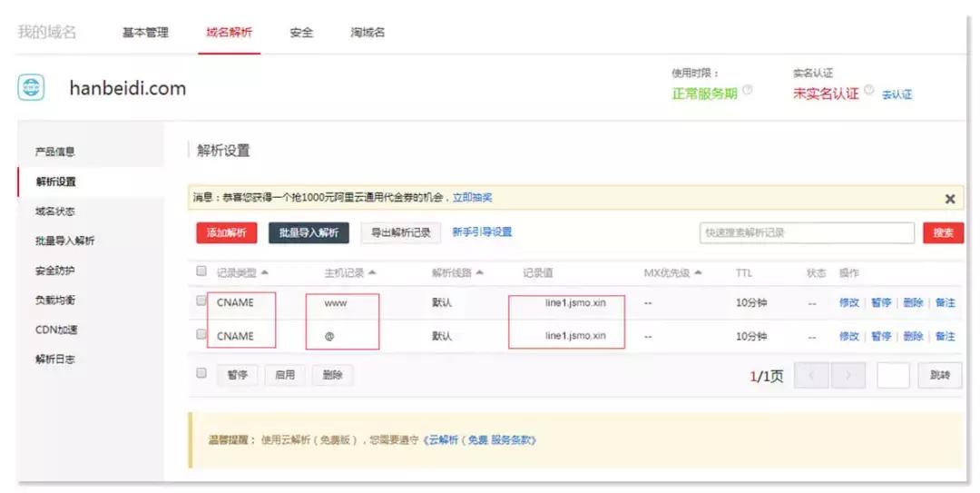
Task: Click 修改 for the @ record
Action: click(x=848, y=337)
